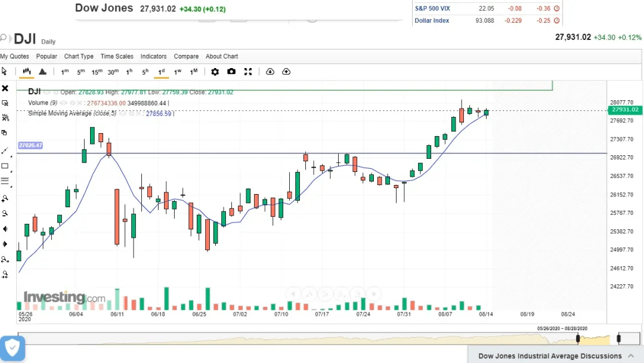This screenshot has width=644, height=363.
Task: Click the Daily interval label beside DJI
Action: 48,42
